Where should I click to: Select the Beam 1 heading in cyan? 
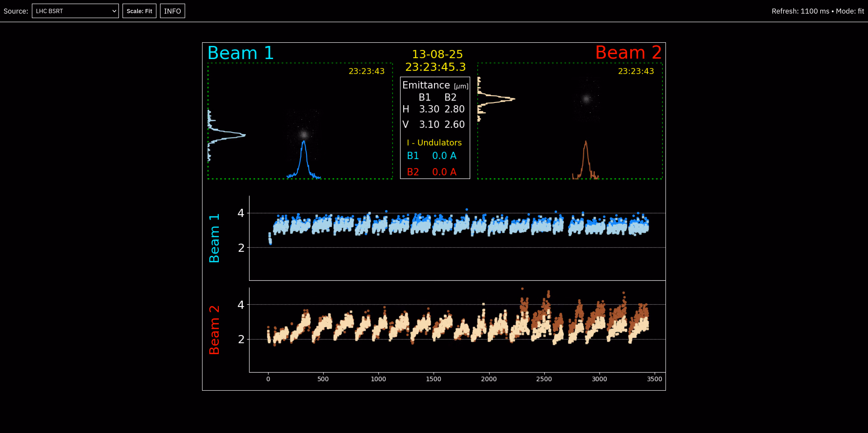(x=240, y=53)
